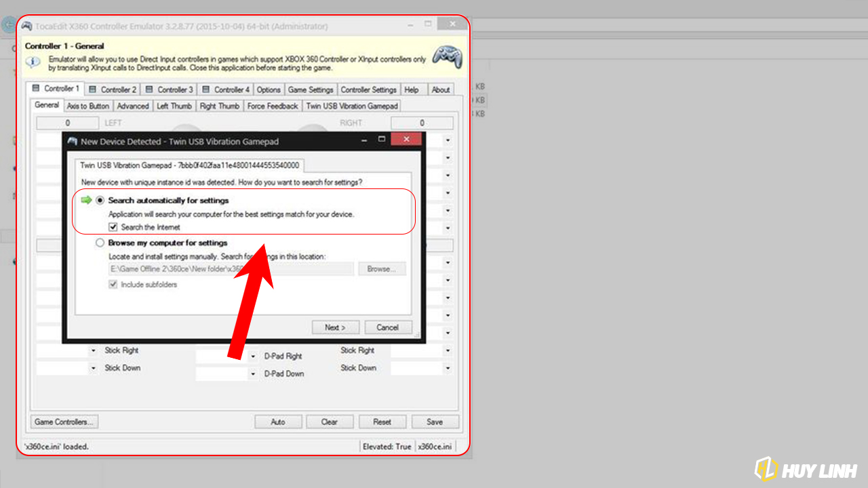Open the right stick's Stick Right dropdown

[x=448, y=351]
